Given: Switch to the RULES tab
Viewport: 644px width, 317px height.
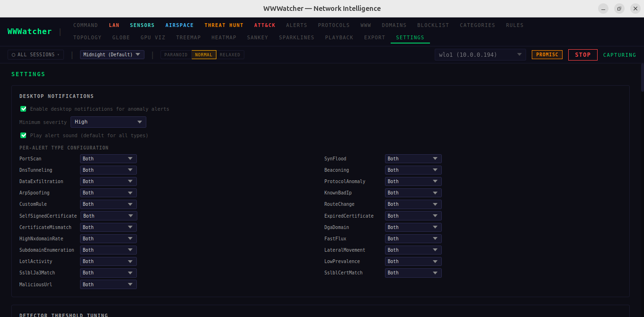Looking at the screenshot, I should click(x=515, y=25).
